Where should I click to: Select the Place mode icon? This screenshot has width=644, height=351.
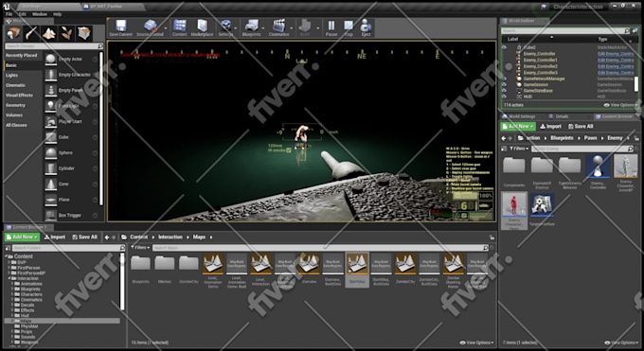click(13, 33)
